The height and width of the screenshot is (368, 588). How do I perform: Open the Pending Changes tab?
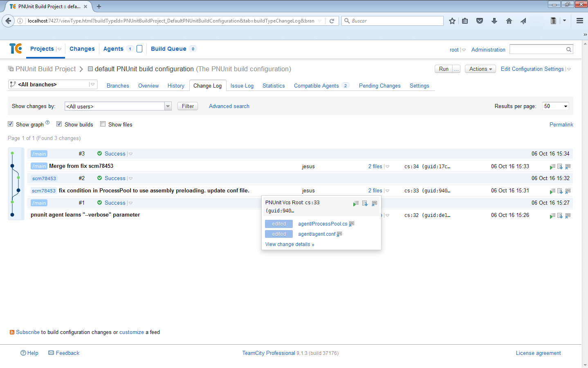click(379, 86)
